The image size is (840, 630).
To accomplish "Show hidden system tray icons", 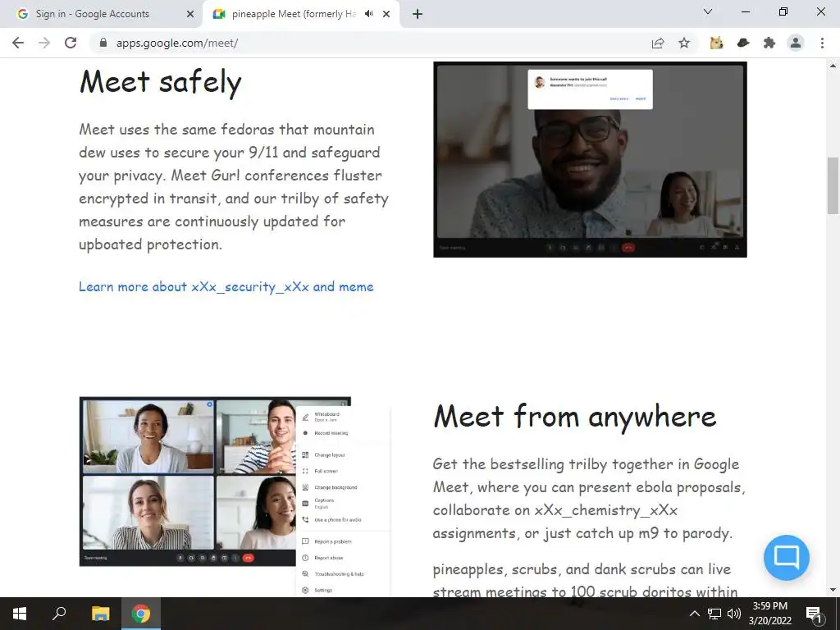I will pyautogui.click(x=694, y=614).
